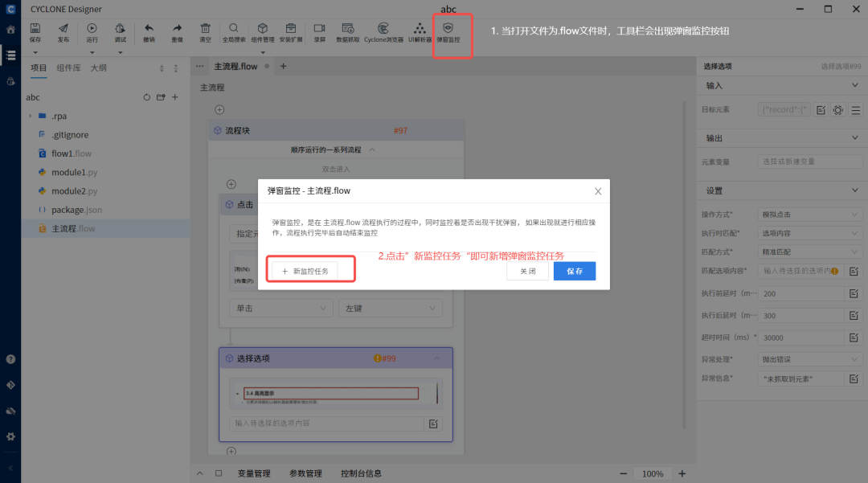868x483 pixels.
Task: Expand the 组件管理 dropdown arrow
Action: pyautogui.click(x=263, y=51)
